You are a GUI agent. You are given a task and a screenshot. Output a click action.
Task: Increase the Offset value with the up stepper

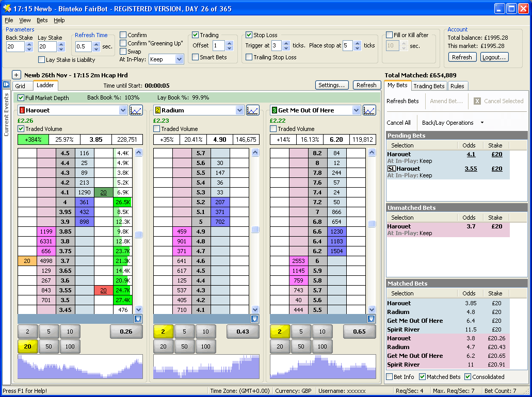pos(229,43)
